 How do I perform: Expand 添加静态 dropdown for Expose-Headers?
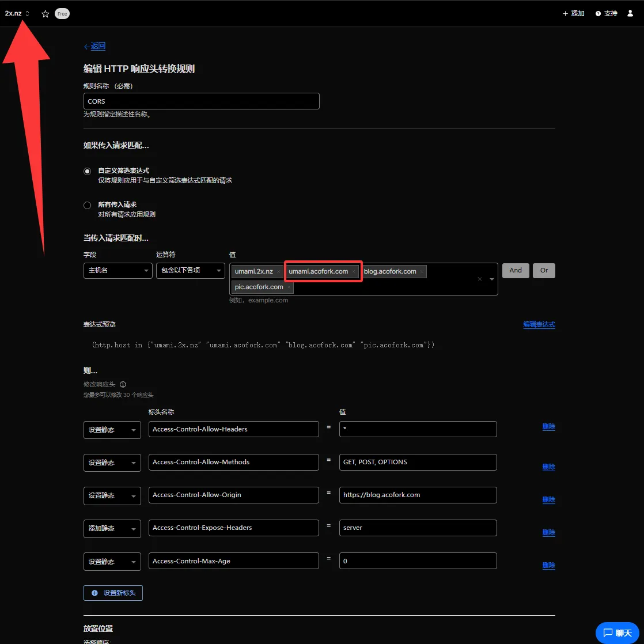point(112,529)
